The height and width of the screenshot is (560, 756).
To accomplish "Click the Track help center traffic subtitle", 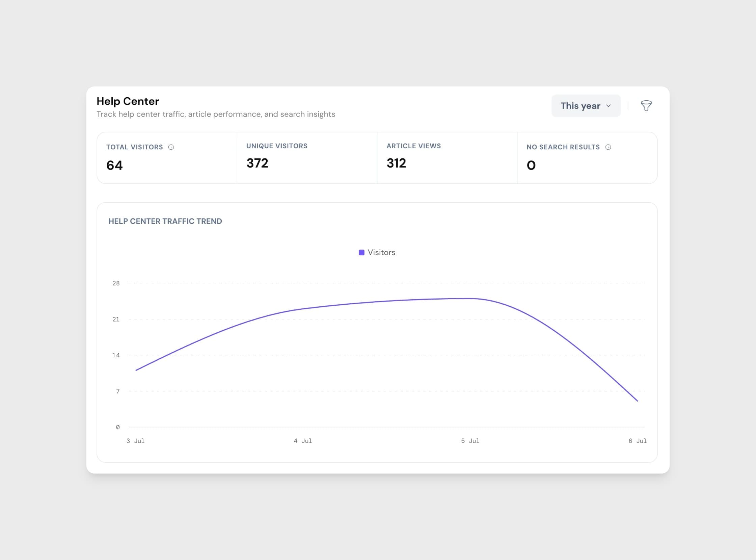I will tap(216, 114).
